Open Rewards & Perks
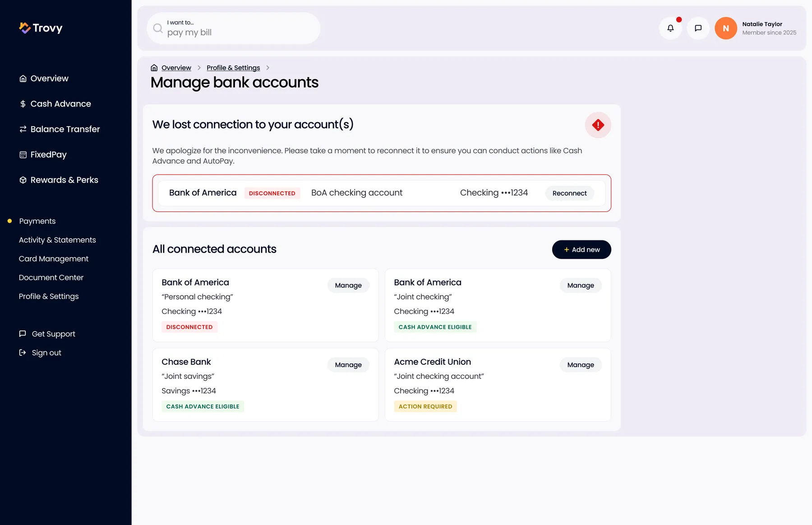This screenshot has width=812, height=525. (65, 180)
